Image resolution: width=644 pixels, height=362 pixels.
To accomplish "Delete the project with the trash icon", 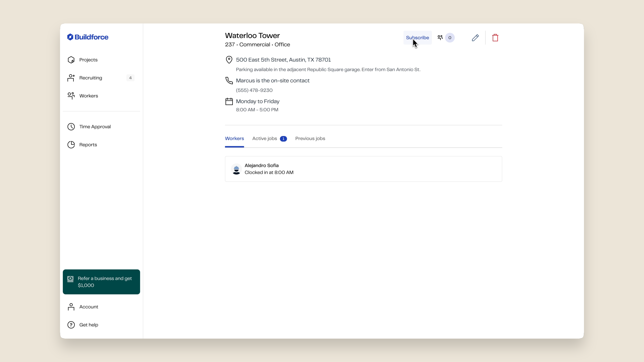I will pyautogui.click(x=495, y=38).
